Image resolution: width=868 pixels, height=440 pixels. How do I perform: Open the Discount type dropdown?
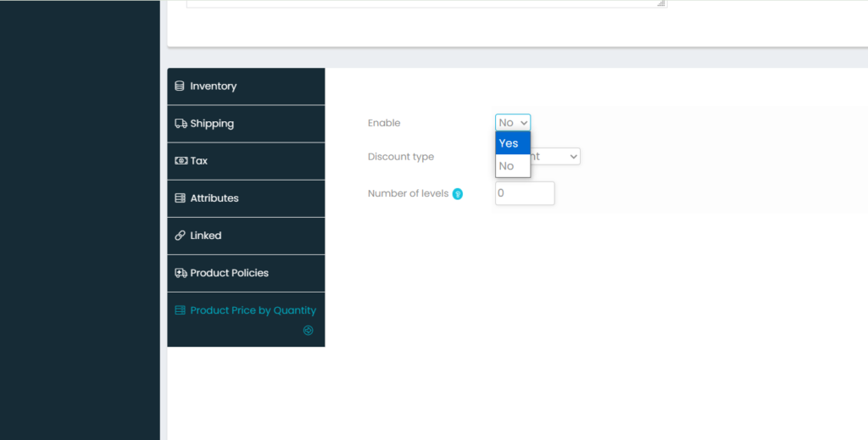coord(555,157)
